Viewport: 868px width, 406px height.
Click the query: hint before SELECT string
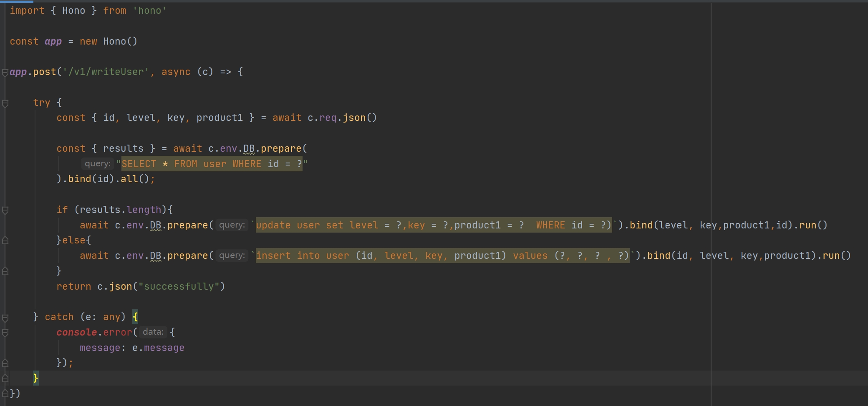click(x=98, y=164)
